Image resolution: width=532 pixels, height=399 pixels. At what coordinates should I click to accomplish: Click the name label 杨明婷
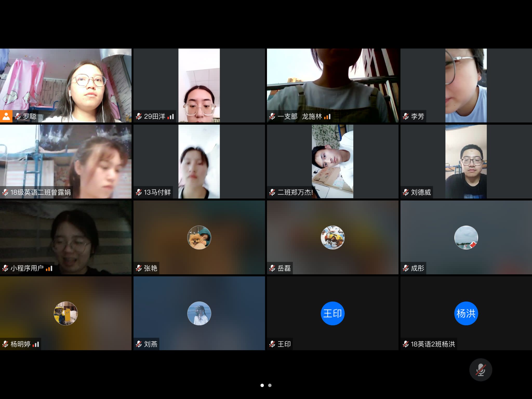pyautogui.click(x=21, y=344)
